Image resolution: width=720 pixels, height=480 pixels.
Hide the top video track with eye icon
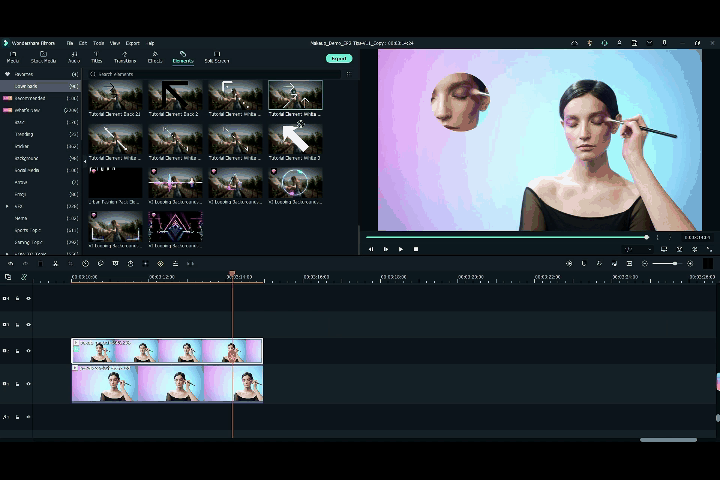28,298
